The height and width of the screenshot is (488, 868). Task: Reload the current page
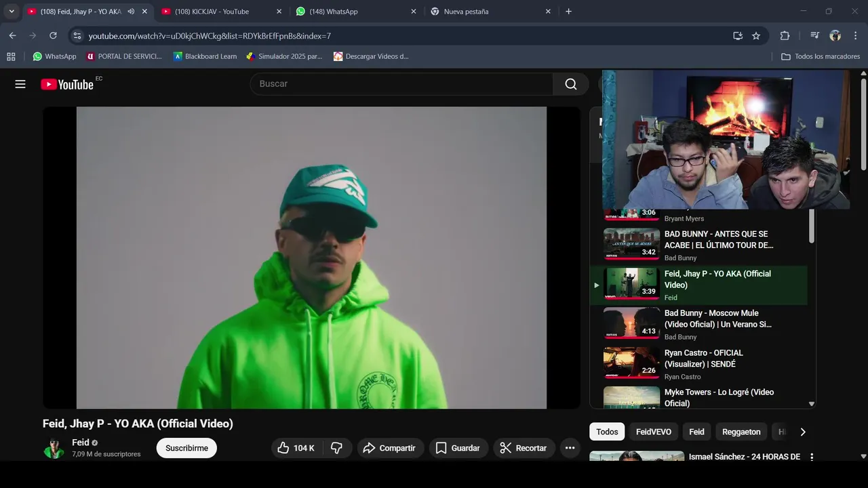[x=53, y=36]
